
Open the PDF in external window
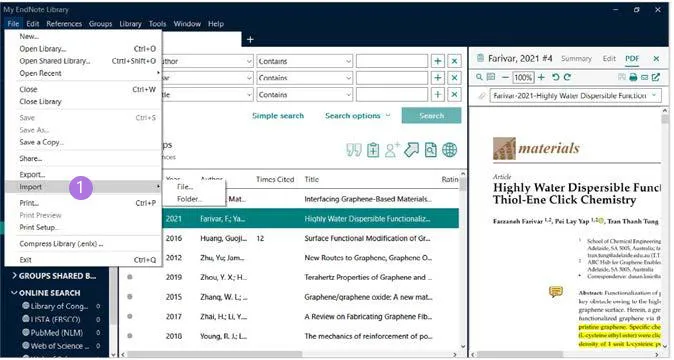pos(656,77)
